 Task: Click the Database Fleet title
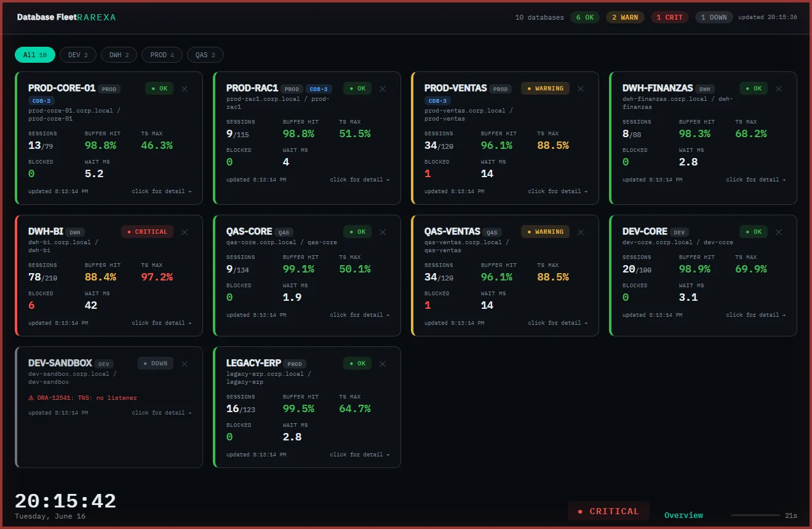coord(47,17)
